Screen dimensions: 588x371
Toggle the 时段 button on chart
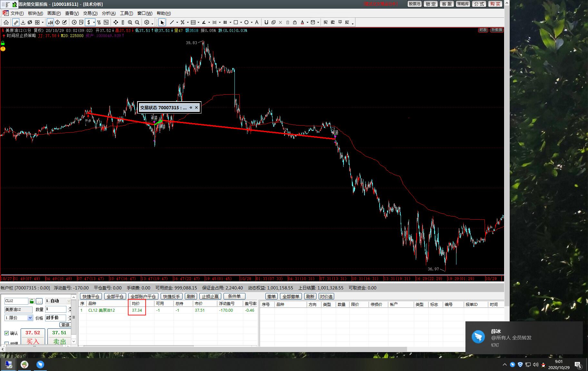(483, 30)
